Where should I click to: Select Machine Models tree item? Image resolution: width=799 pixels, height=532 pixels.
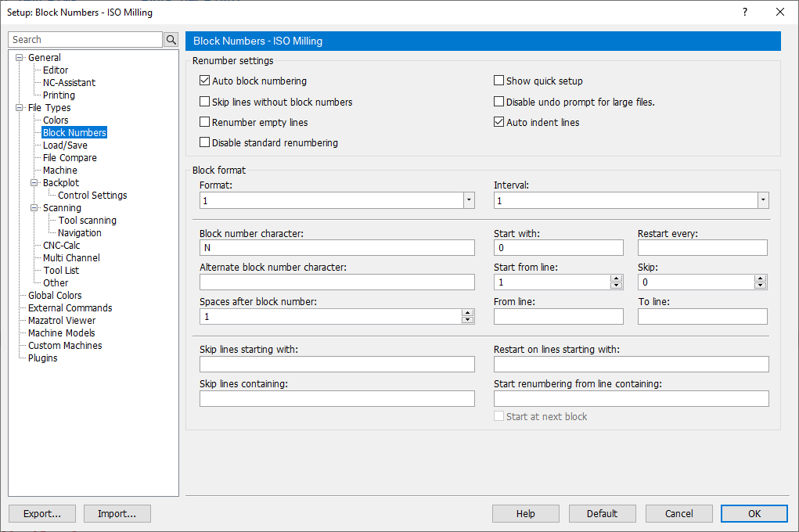[61, 332]
